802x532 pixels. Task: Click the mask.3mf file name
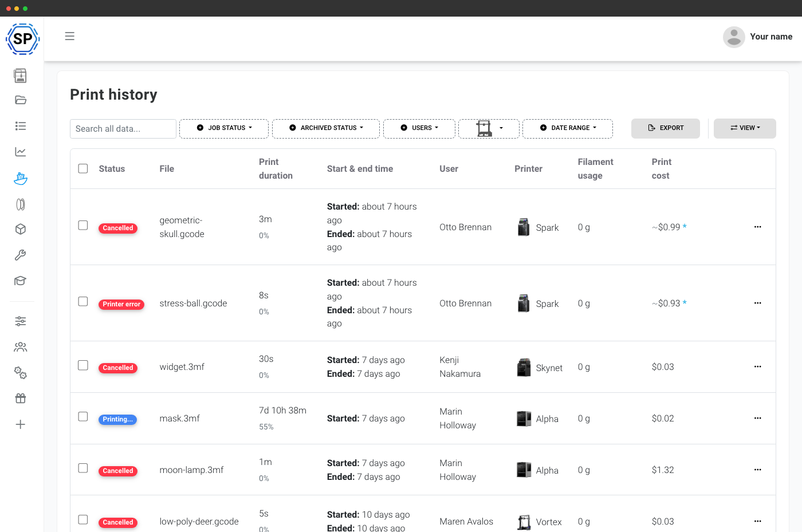coord(179,419)
